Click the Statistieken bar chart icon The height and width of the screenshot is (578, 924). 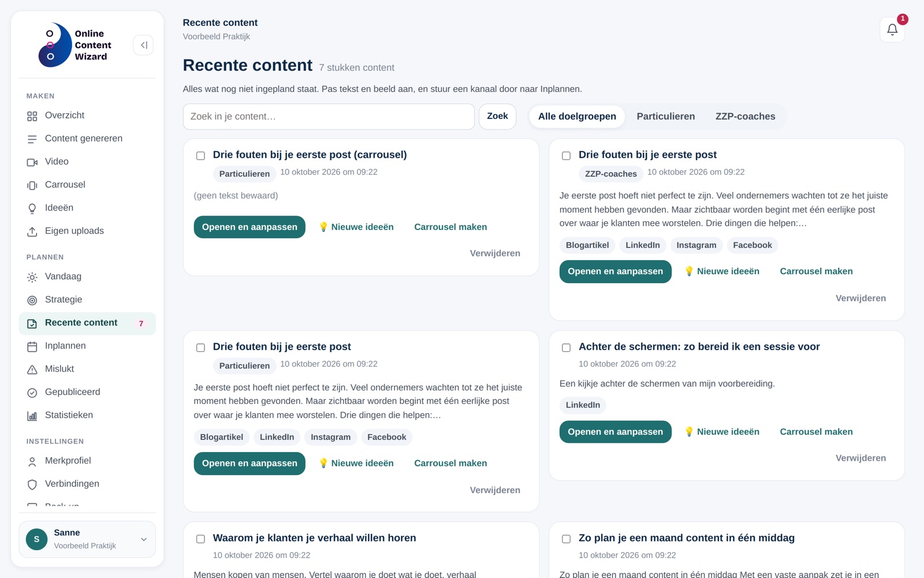pyautogui.click(x=32, y=416)
